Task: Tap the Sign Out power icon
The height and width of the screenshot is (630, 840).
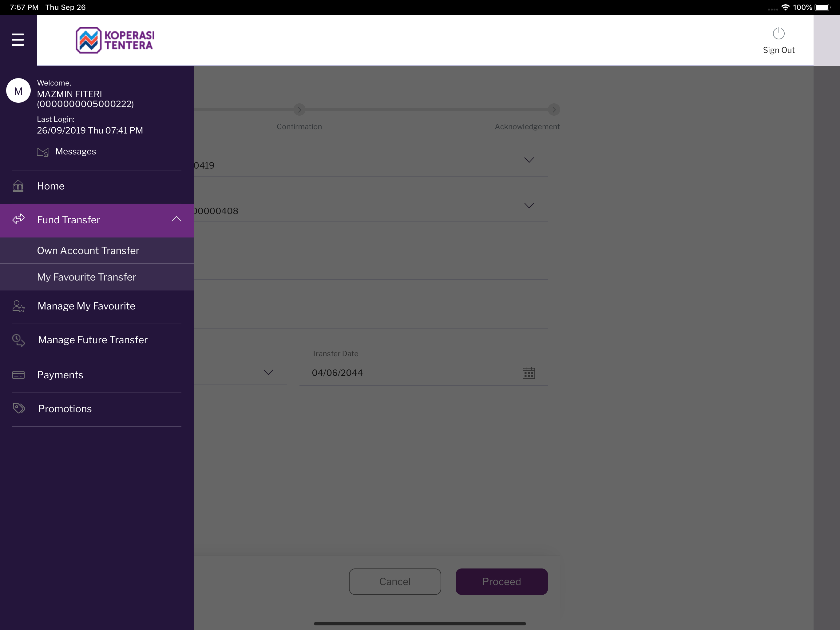Action: tap(779, 34)
